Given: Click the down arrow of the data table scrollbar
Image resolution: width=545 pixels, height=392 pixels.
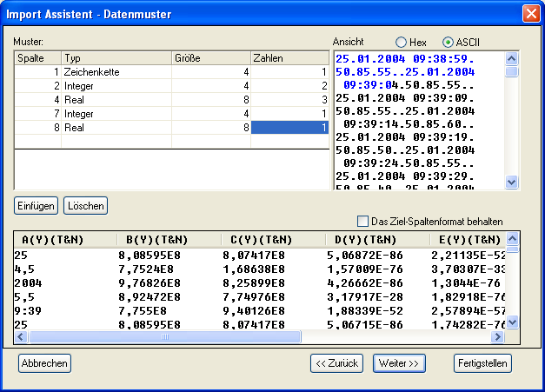Looking at the screenshot, I should [512, 322].
